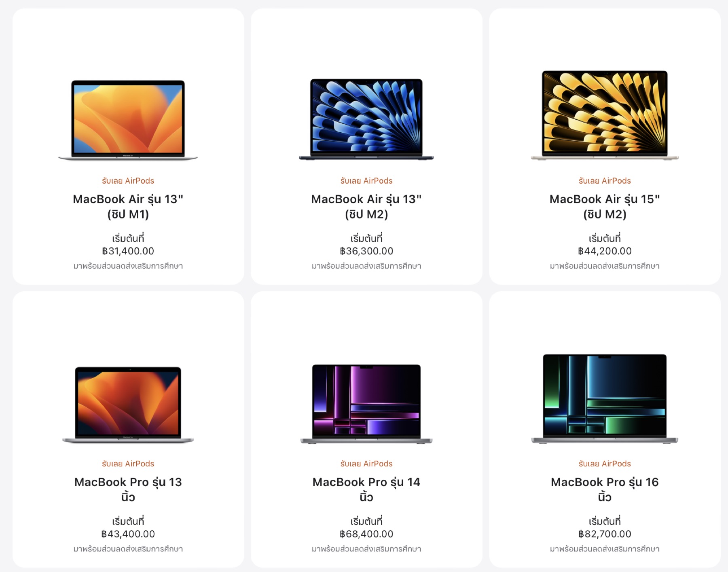Open the MacBook Pro 13-inch laptop image

tap(128, 405)
